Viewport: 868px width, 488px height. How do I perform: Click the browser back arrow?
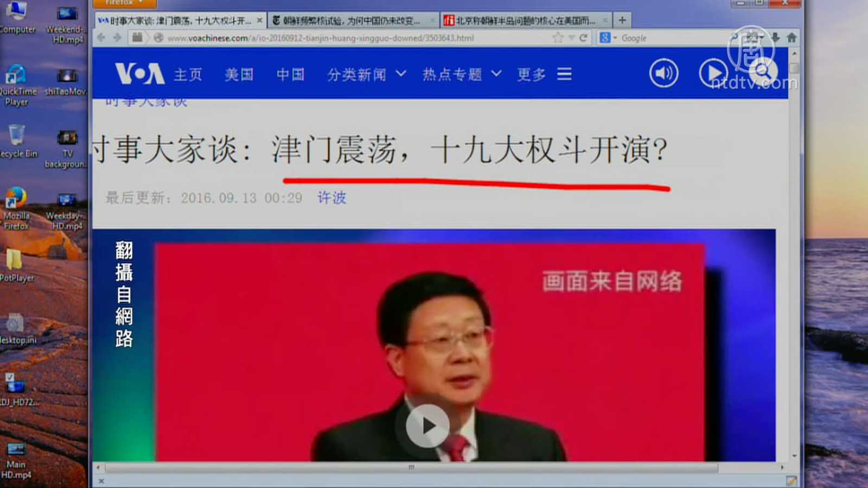101,37
